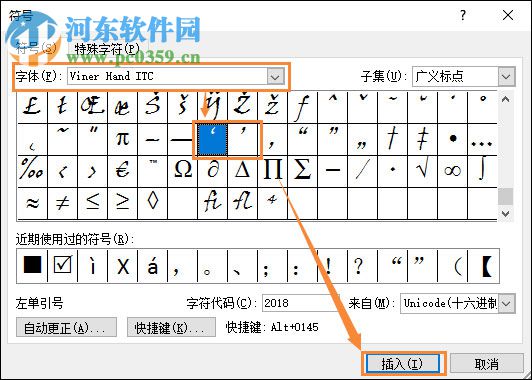Select the bullet • symbol
Viewport: 532px width, 380px height.
pos(452,139)
